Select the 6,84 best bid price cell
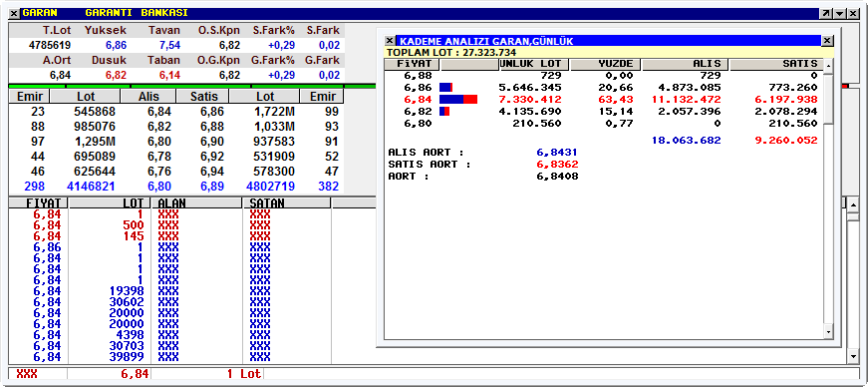 [x=155, y=112]
